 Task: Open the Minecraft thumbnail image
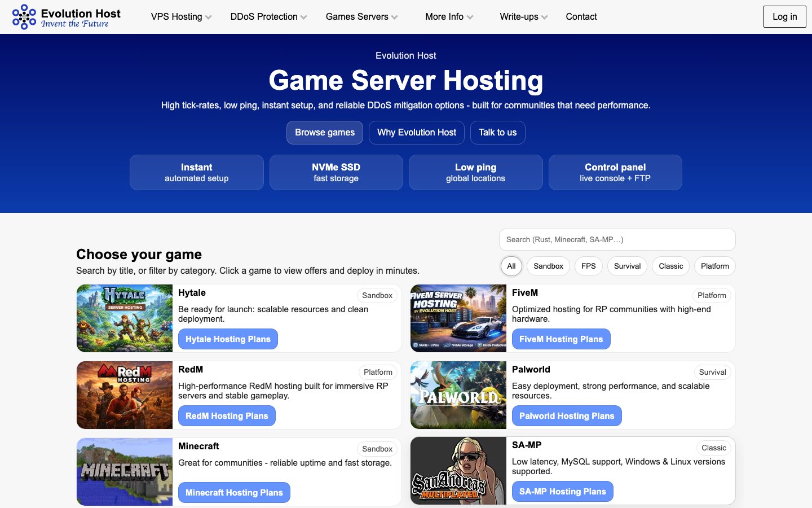[125, 472]
